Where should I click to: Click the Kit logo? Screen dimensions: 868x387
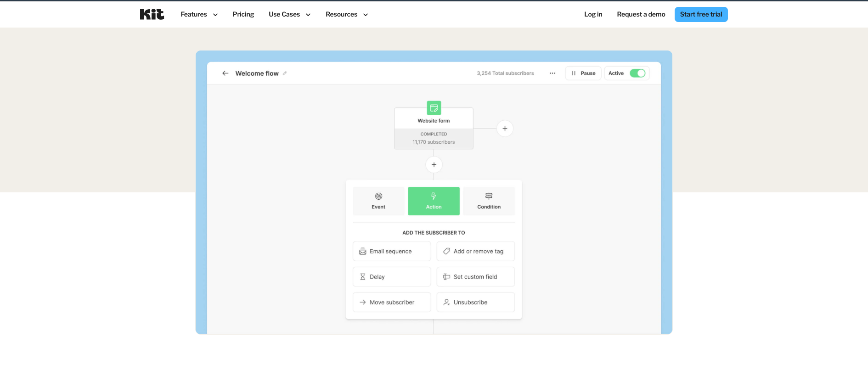pyautogui.click(x=152, y=14)
